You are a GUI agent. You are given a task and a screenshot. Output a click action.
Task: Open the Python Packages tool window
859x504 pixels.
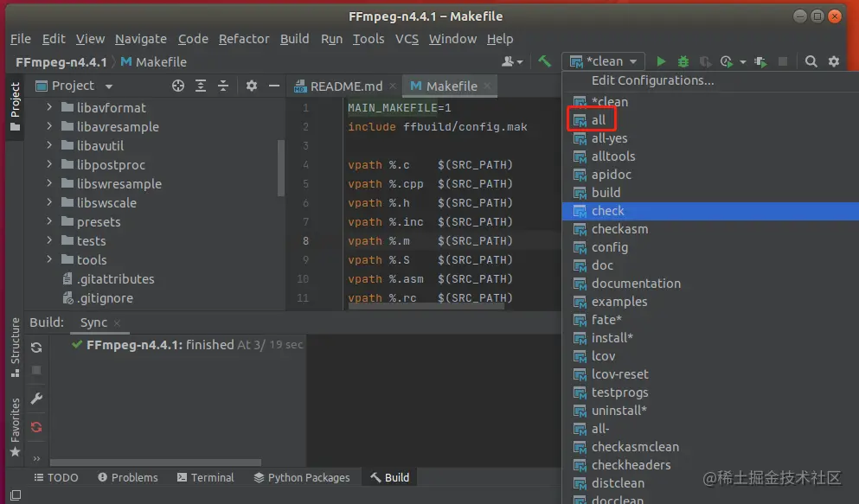point(302,478)
